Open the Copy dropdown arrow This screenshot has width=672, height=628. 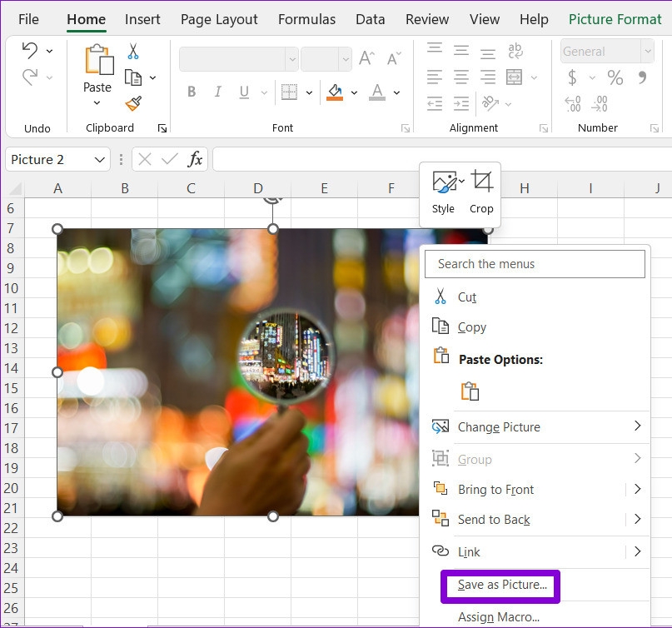click(x=152, y=77)
